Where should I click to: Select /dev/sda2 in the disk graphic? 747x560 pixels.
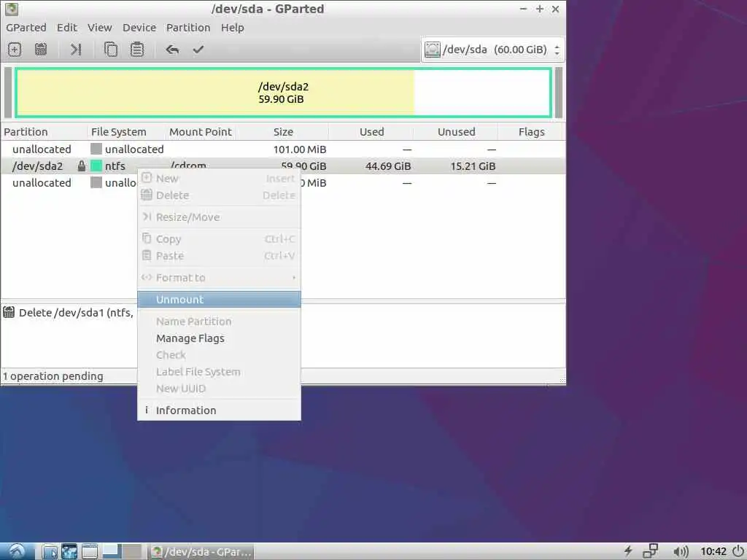pyautogui.click(x=283, y=93)
